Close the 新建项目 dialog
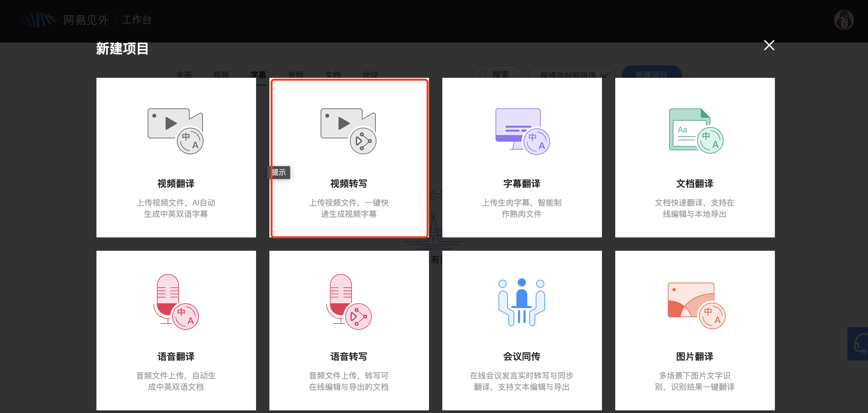868x413 pixels. click(x=769, y=45)
